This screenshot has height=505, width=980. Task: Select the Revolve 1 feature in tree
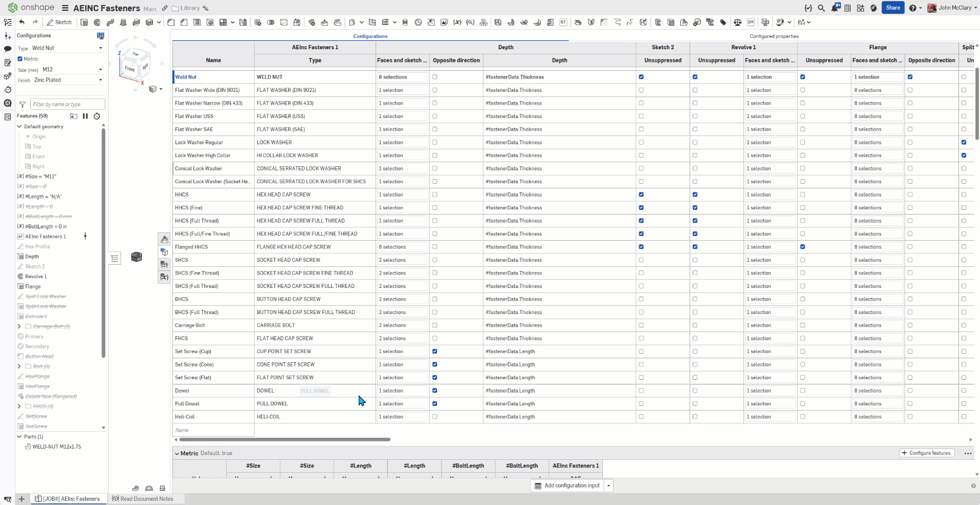click(35, 276)
